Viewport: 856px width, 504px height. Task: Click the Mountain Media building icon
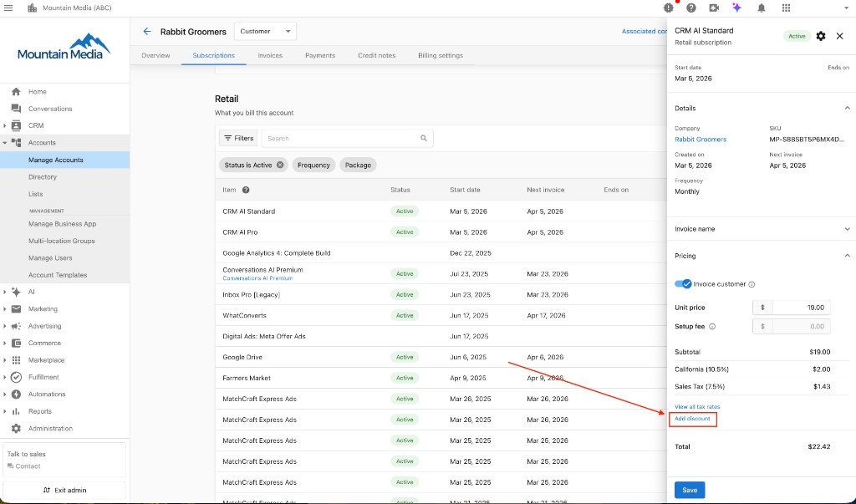coord(33,8)
